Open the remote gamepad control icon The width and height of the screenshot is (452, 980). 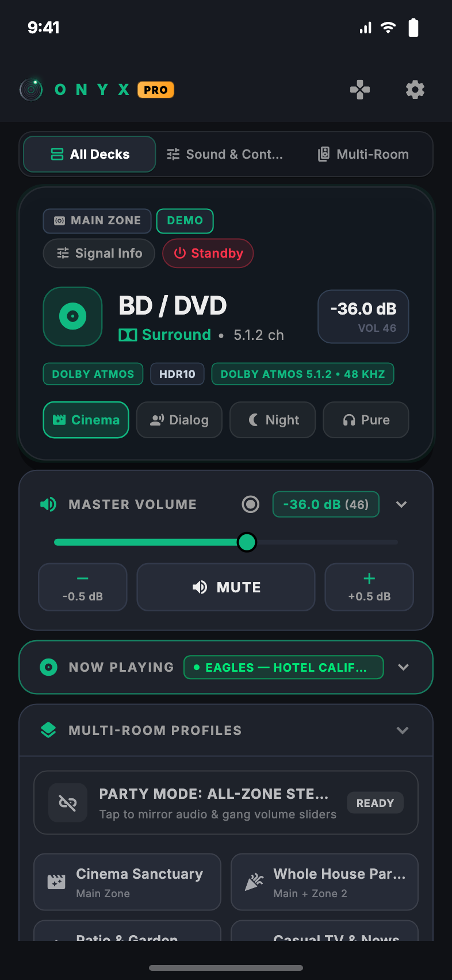point(360,90)
